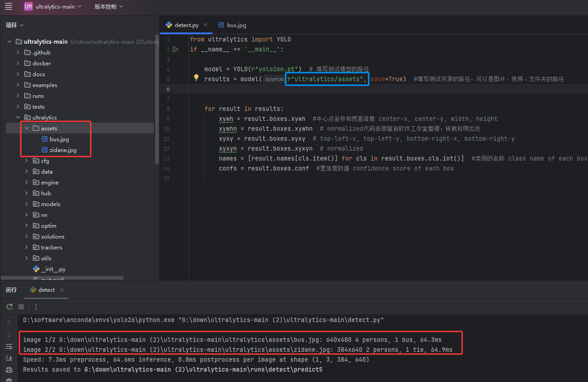This screenshot has height=382, width=588.
Task: Collapse the ultralytics package folder
Action: tap(18, 117)
